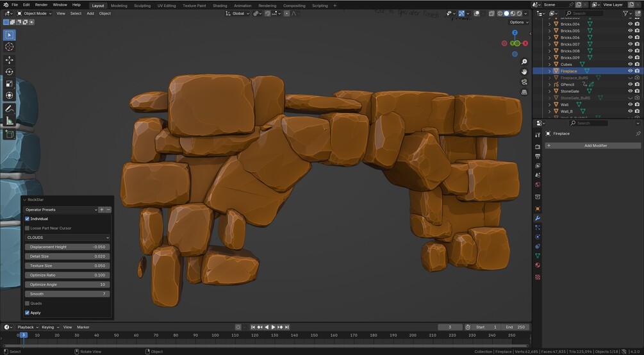Hide Bricks.004 with its eye icon
Image resolution: width=644 pixels, height=355 pixels.
click(x=630, y=24)
